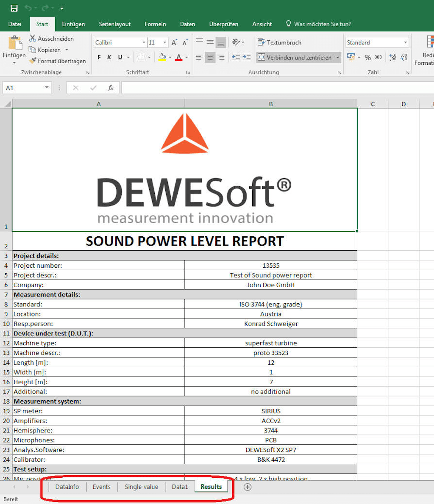
Task: Click Ausschneiden (cut) button
Action: 51,39
